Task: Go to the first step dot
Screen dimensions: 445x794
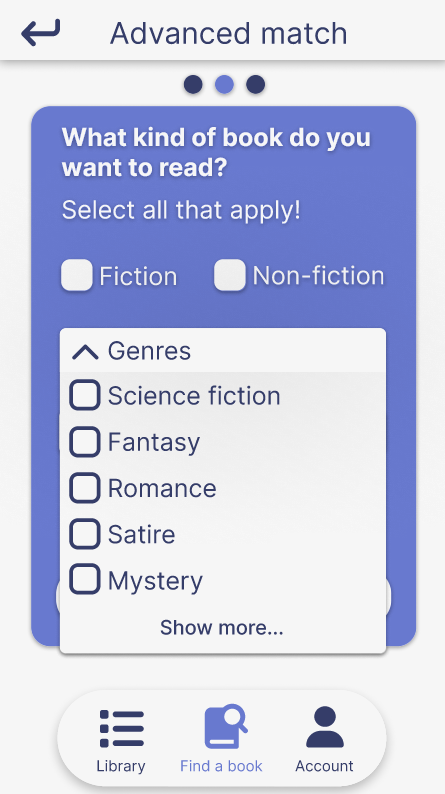Action: point(193,85)
